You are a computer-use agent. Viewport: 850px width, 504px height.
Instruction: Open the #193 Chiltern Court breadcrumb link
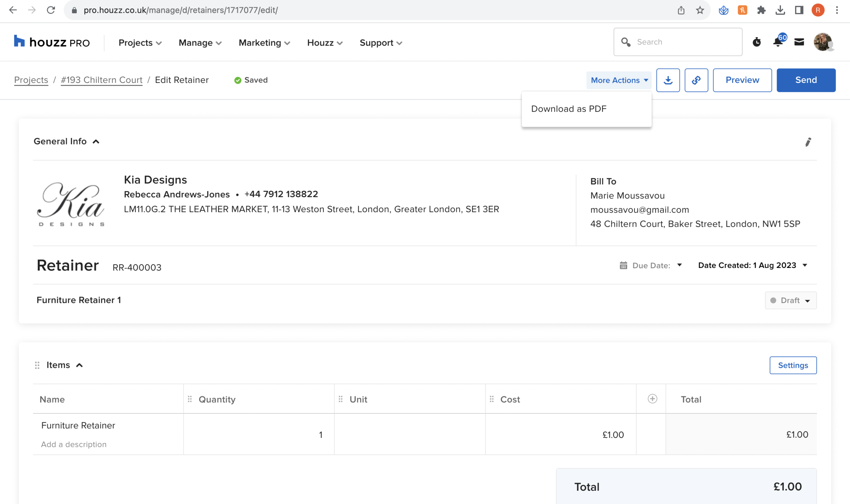pyautogui.click(x=102, y=80)
